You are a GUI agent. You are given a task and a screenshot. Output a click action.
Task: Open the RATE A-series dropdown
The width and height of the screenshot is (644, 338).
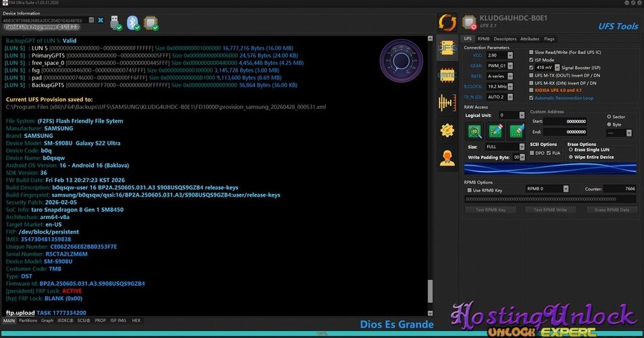(x=510, y=76)
